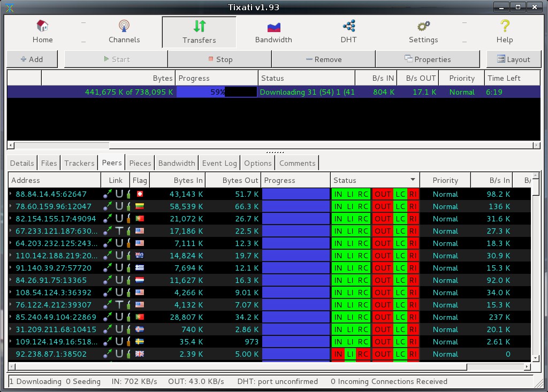
Task: Switch to the Trackers tab
Action: click(x=79, y=163)
